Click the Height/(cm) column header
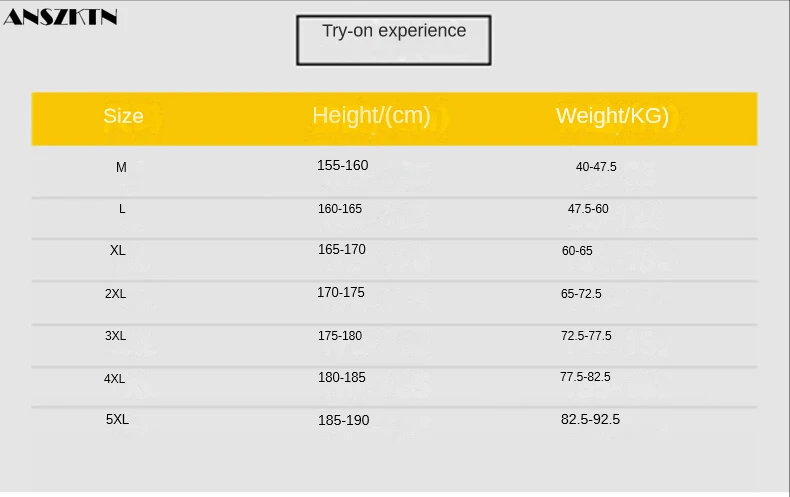The width and height of the screenshot is (790, 497). tap(371, 116)
